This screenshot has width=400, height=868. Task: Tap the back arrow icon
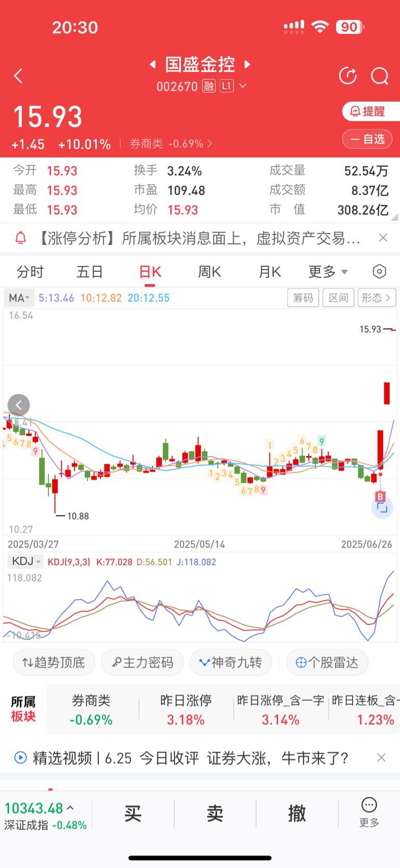(x=19, y=76)
